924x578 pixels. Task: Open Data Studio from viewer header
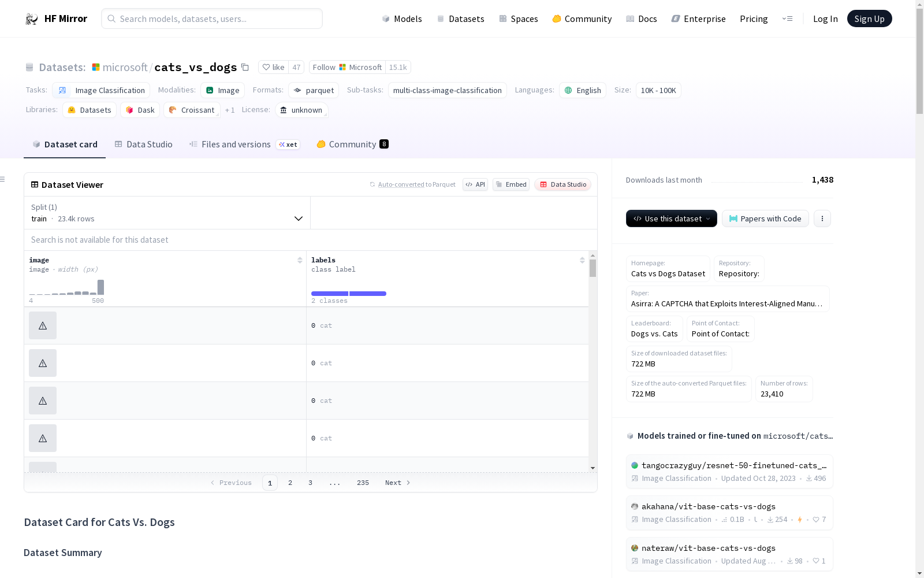click(562, 184)
